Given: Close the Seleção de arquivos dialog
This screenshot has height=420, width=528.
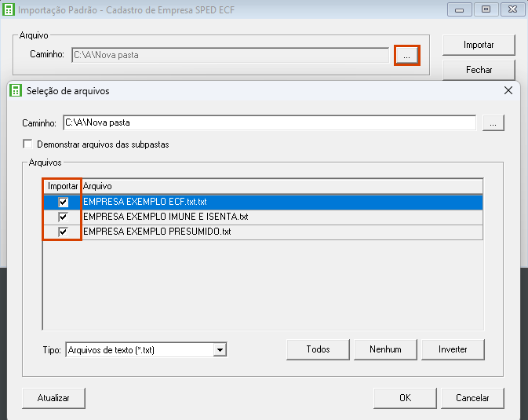Looking at the screenshot, I should pos(508,90).
